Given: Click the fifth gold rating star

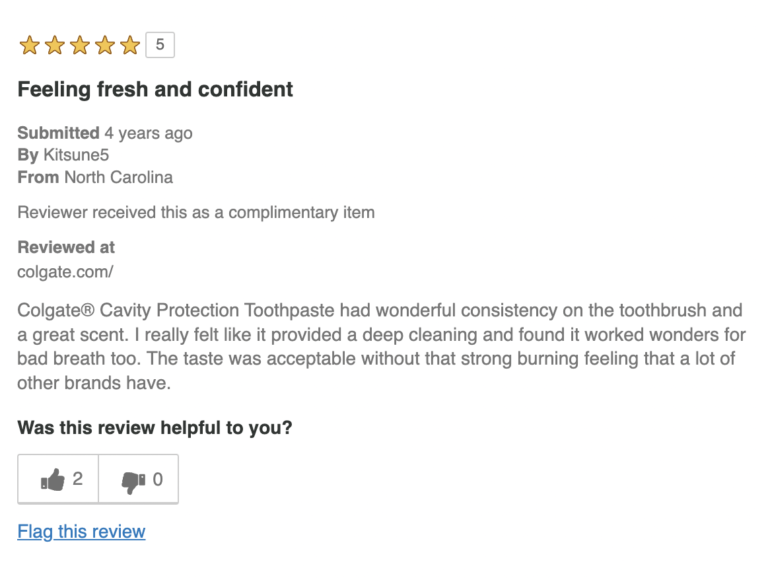Looking at the screenshot, I should [130, 45].
